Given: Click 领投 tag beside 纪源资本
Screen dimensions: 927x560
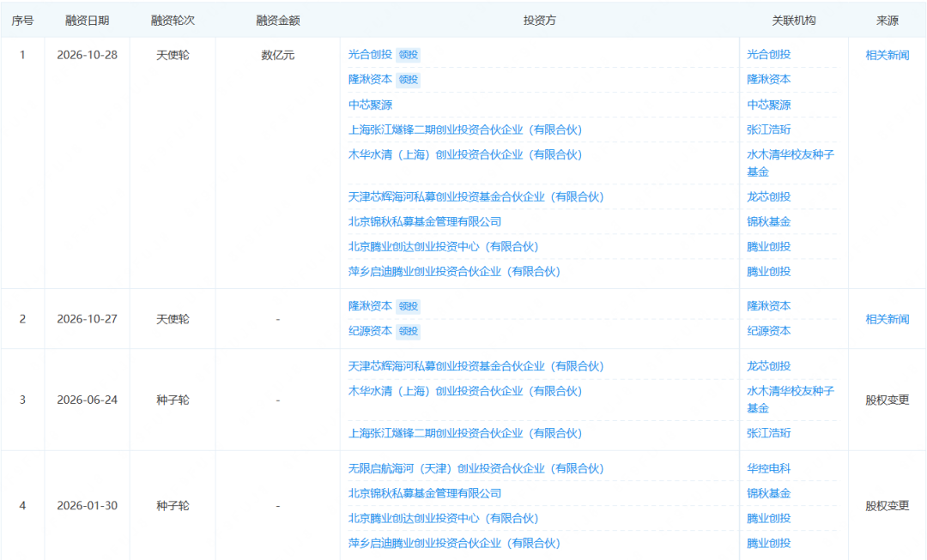Looking at the screenshot, I should coord(408,331).
